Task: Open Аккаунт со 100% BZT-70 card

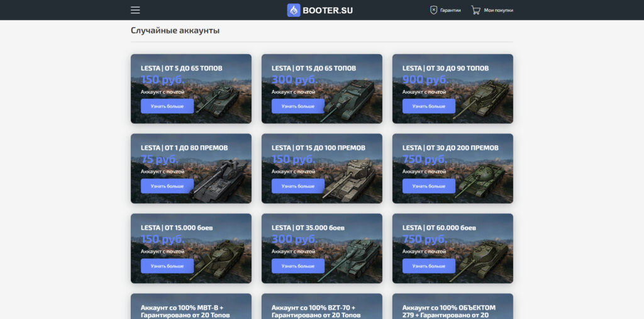Action: (322, 306)
